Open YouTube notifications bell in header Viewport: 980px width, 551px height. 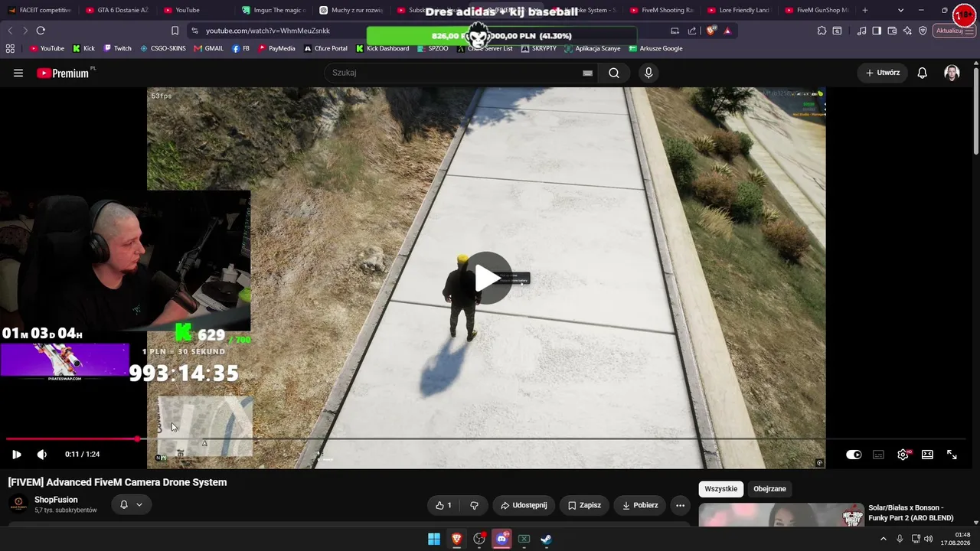pyautogui.click(x=923, y=73)
